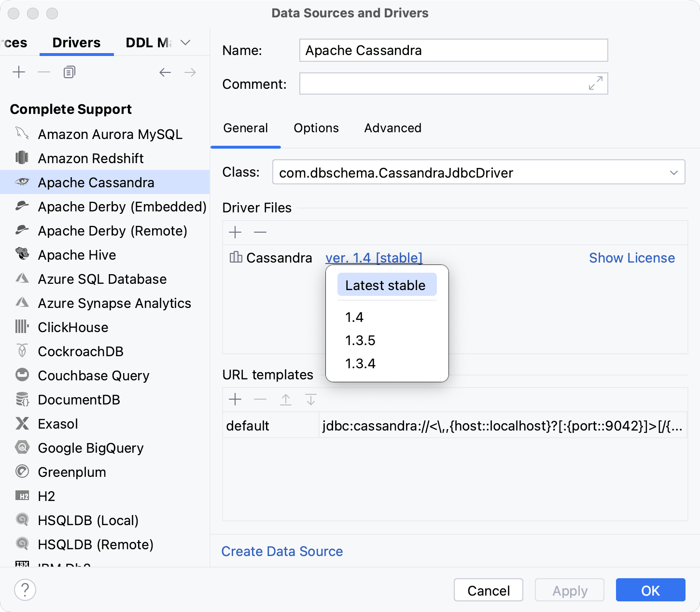Move the URL template up
Screen dimensions: 700x612
click(286, 400)
